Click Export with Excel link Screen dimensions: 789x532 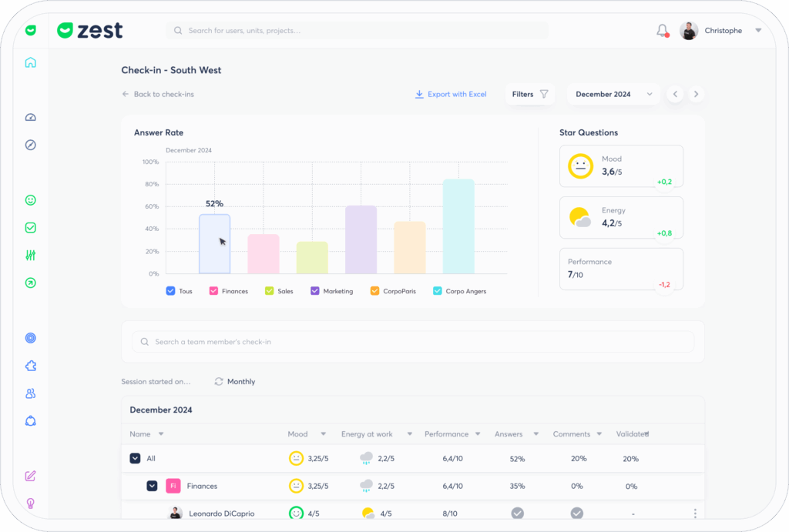coord(451,94)
